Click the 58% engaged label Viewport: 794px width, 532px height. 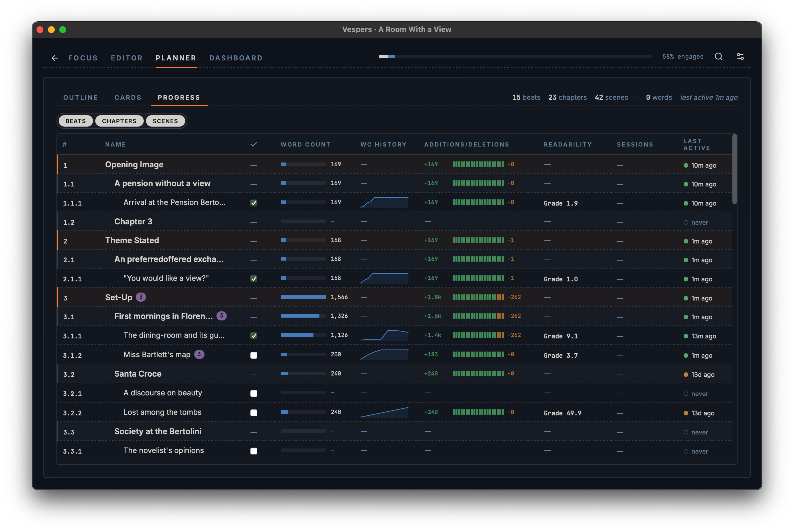tap(683, 57)
